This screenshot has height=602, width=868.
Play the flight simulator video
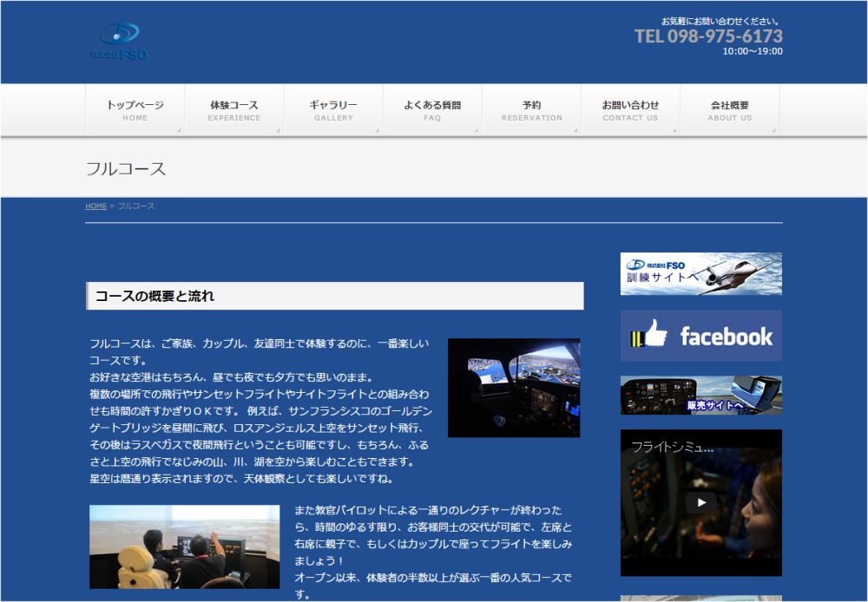700,502
